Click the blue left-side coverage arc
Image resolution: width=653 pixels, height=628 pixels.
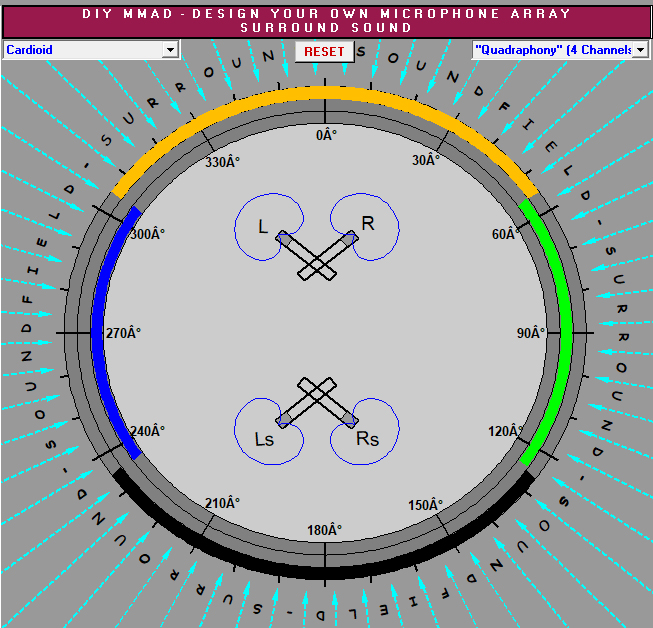coord(97,330)
